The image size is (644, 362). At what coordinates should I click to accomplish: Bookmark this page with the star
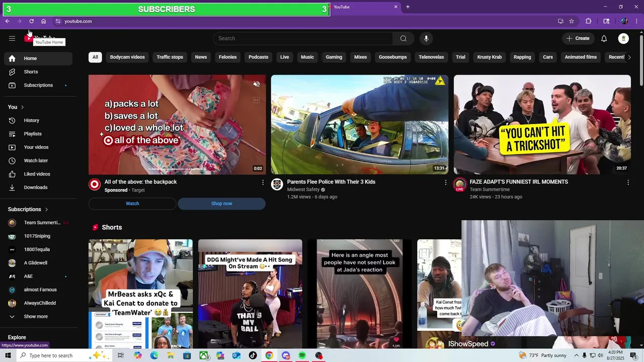[x=572, y=21]
